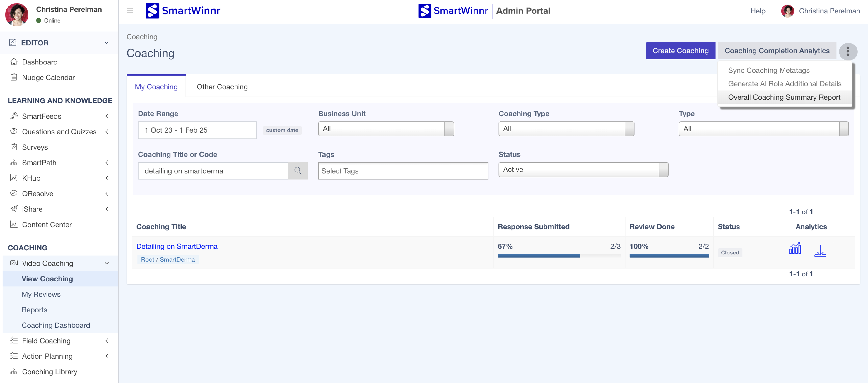Open the Coaching Type dropdown
The image size is (868, 383).
coord(566,129)
